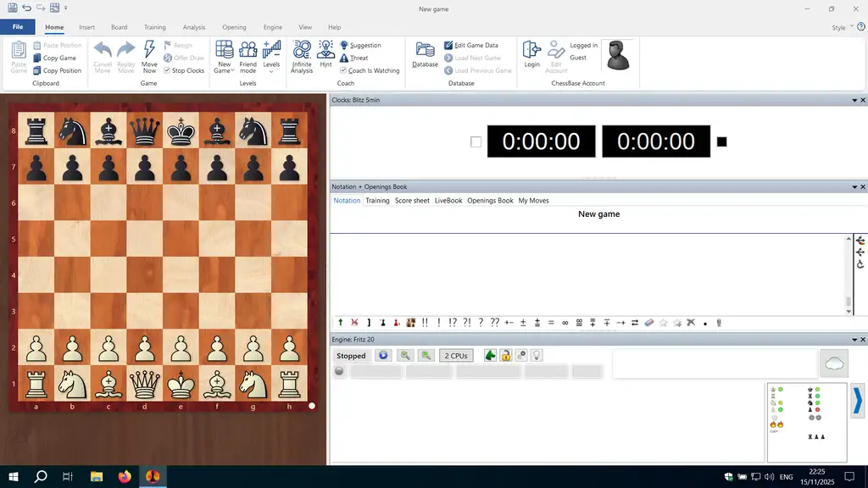Click the white pawn on e2
The width and height of the screenshot is (868, 488).
click(x=181, y=347)
